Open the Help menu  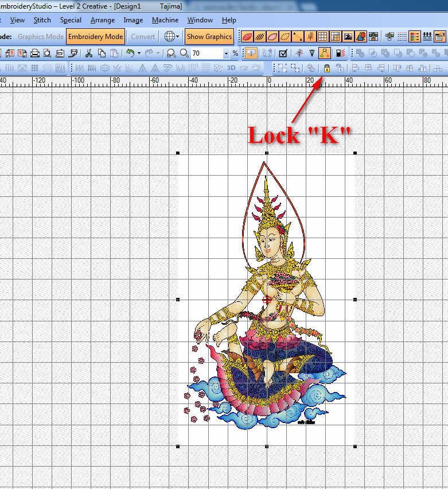[229, 20]
